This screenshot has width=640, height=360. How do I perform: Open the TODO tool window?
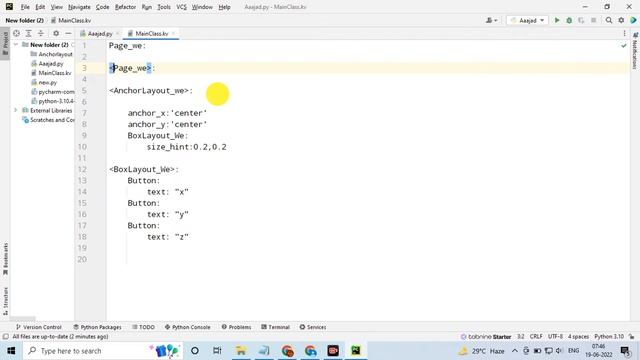[143, 327]
